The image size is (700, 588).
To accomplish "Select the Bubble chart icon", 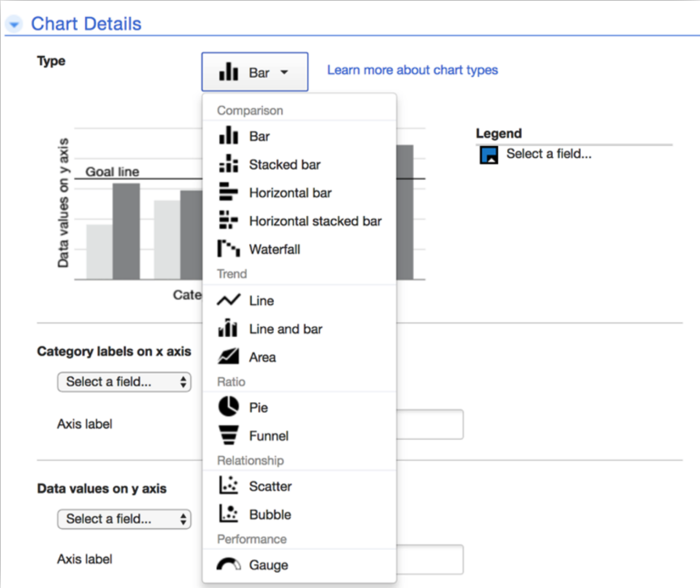I will pyautogui.click(x=228, y=514).
